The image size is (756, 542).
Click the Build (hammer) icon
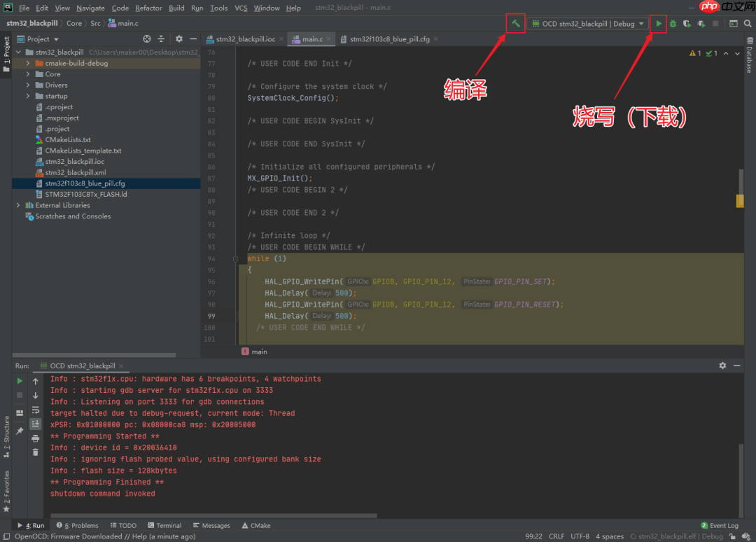[x=516, y=23]
